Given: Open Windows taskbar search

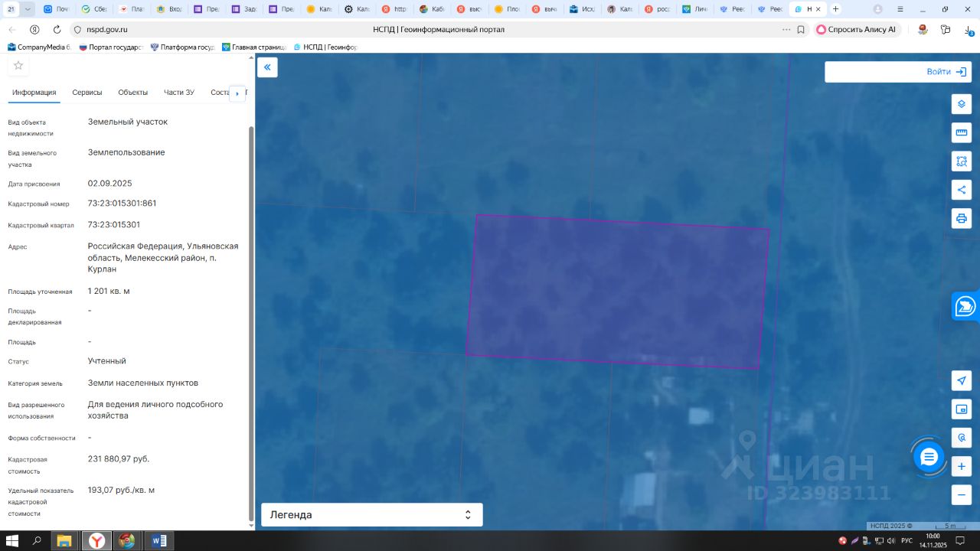Looking at the screenshot, I should point(37,541).
